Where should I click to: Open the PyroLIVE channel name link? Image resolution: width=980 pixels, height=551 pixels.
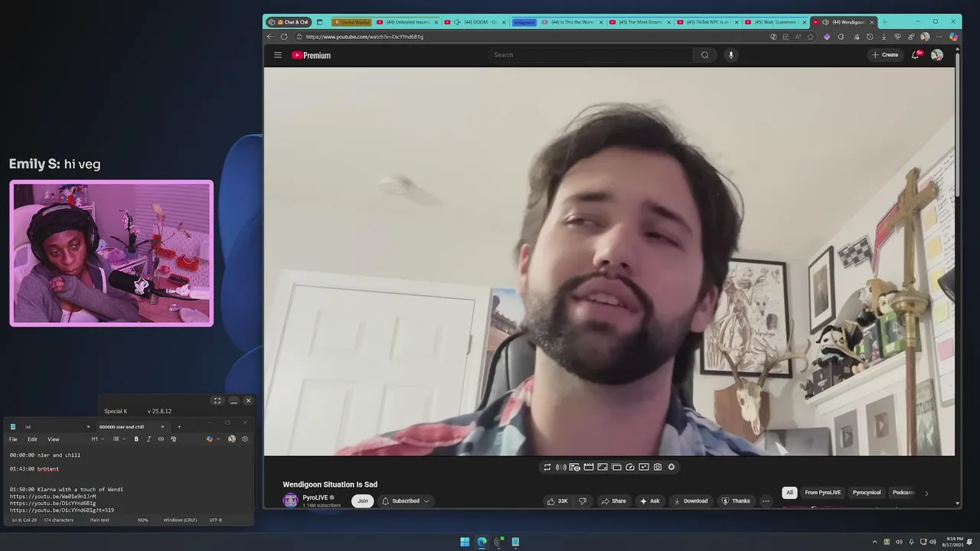tap(315, 497)
